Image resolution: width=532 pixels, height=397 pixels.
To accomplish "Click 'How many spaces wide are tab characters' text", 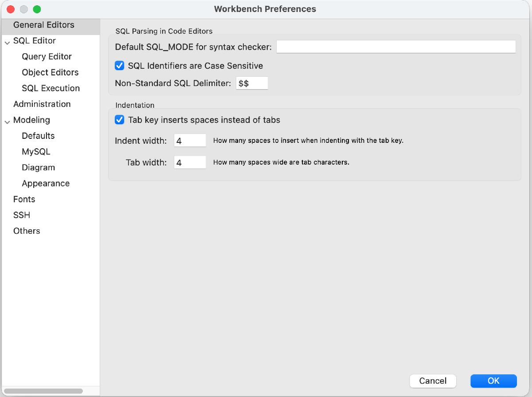I will click(282, 162).
